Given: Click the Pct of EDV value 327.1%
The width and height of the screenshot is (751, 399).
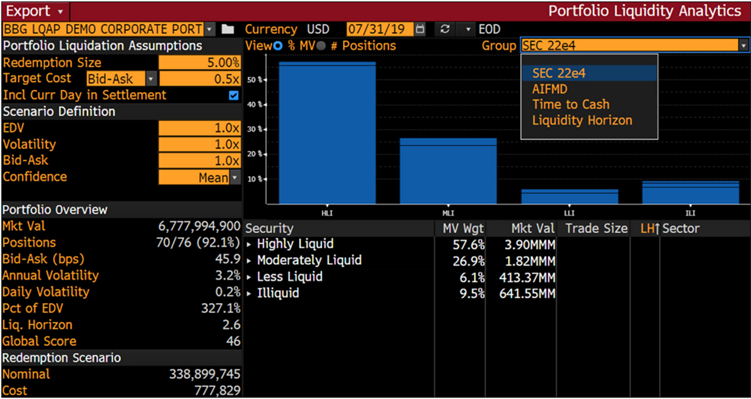Looking at the screenshot, I should (221, 308).
